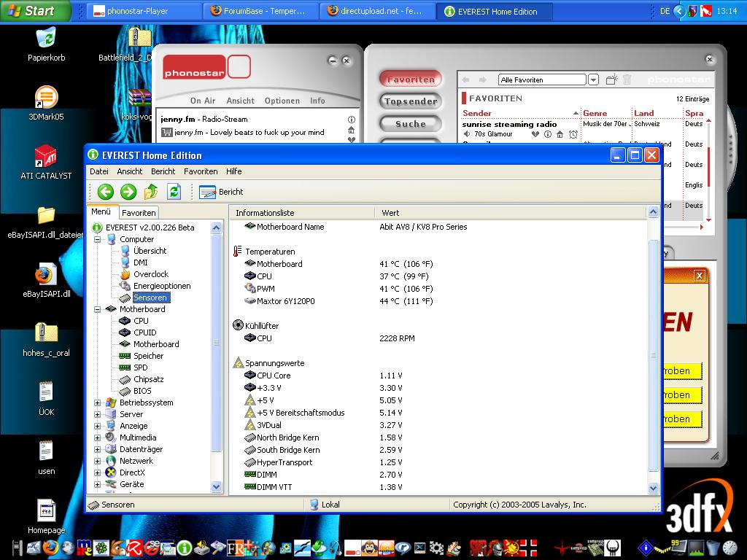747x560 pixels.
Task: Switch to the Menü tab
Action: [101, 212]
